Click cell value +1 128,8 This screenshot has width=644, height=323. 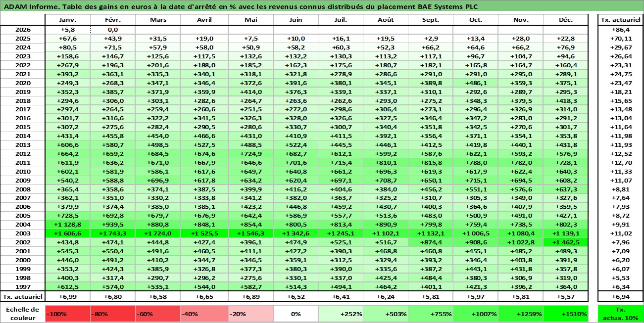click(x=67, y=225)
